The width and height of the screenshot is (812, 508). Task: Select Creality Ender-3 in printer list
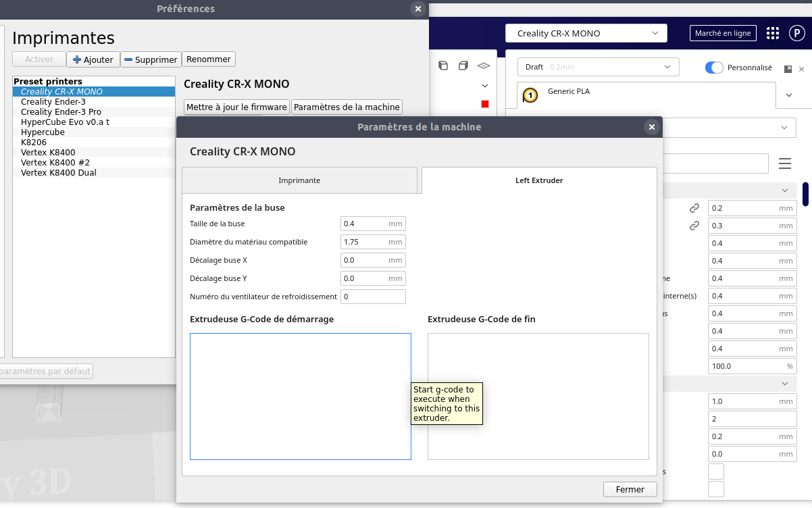pyautogui.click(x=94, y=101)
